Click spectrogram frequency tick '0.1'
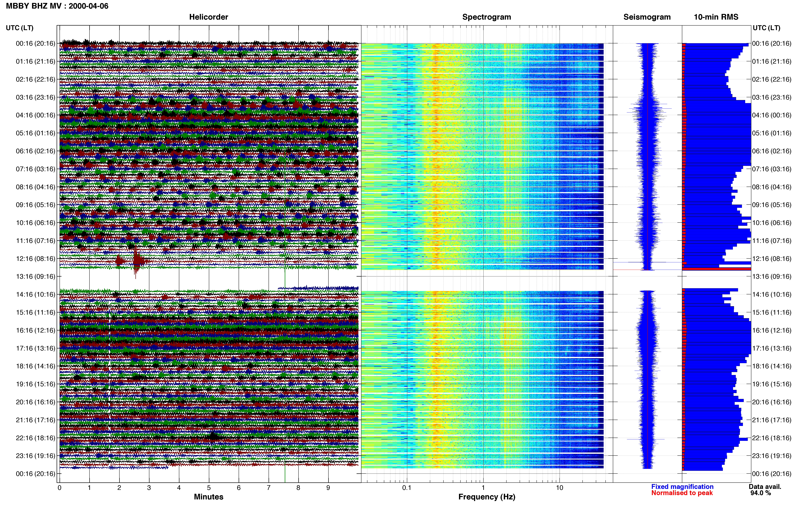The height and width of the screenshot is (508, 812). (x=407, y=488)
